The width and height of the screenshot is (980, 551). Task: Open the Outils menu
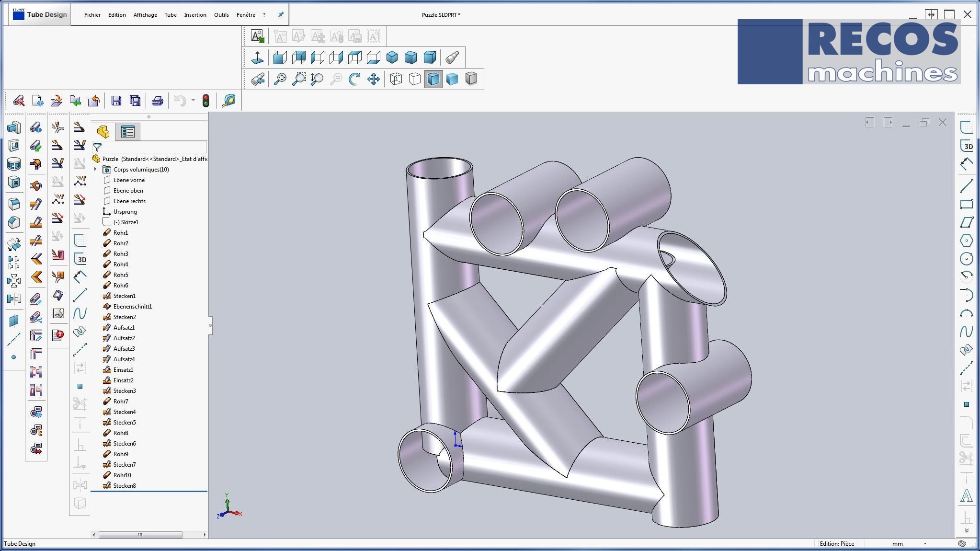[221, 15]
